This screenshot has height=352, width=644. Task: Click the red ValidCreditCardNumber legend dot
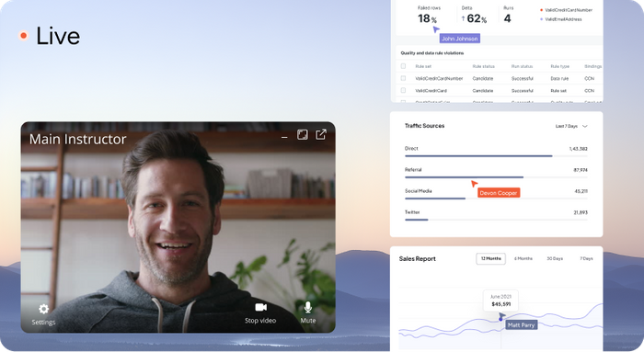541,10
